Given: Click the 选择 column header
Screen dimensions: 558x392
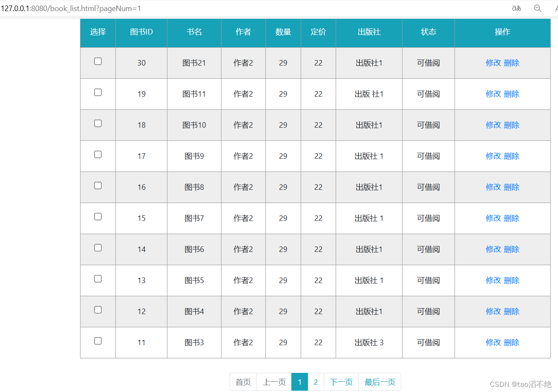Looking at the screenshot, I should [x=98, y=32].
